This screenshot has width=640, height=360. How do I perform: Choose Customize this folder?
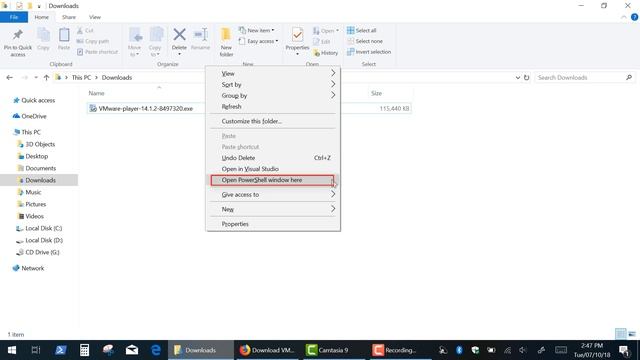coord(273,121)
